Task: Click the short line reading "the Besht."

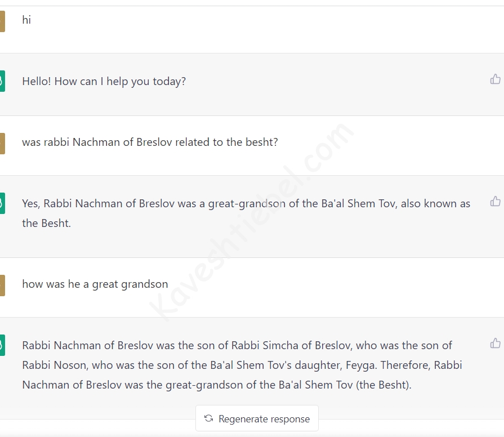Action: point(46,224)
